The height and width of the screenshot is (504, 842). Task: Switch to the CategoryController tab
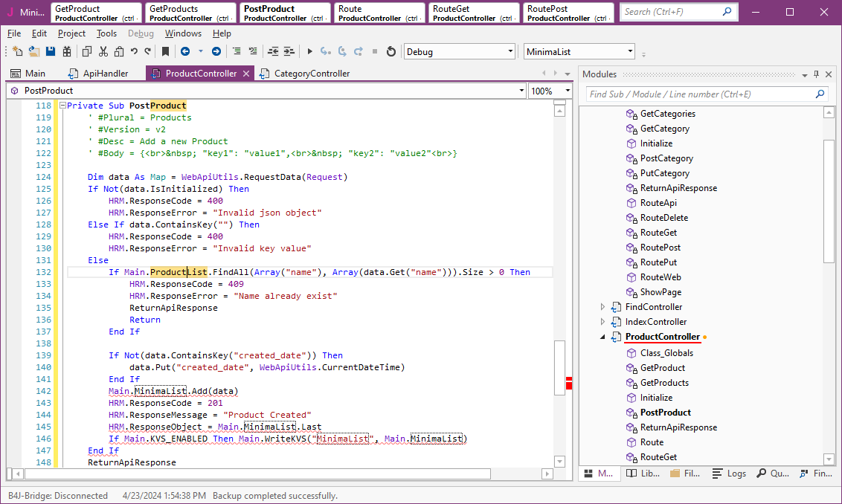(x=311, y=74)
